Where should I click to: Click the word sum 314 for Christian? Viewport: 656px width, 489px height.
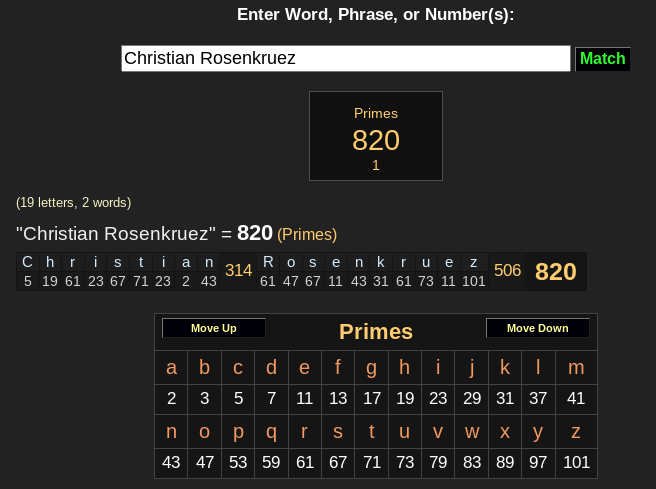pos(239,271)
